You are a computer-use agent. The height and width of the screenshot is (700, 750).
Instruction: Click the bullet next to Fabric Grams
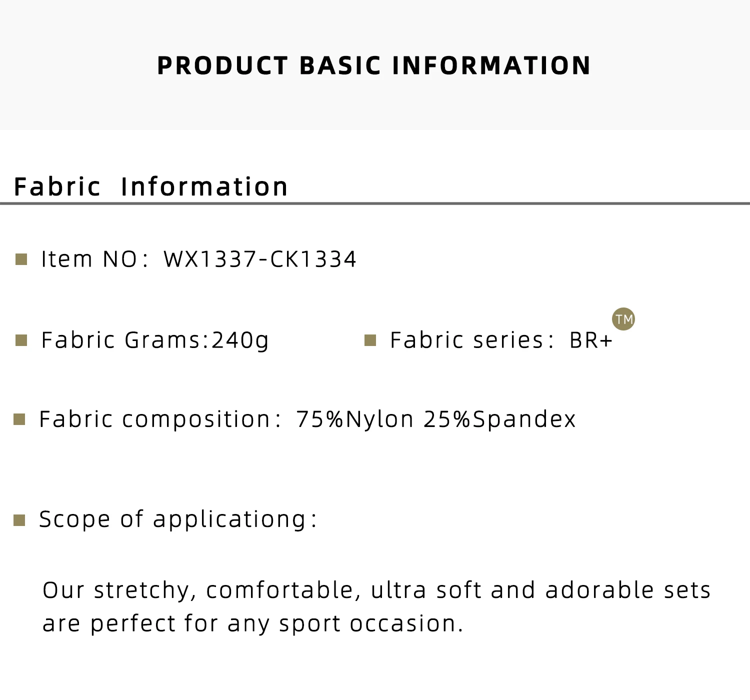click(x=21, y=340)
